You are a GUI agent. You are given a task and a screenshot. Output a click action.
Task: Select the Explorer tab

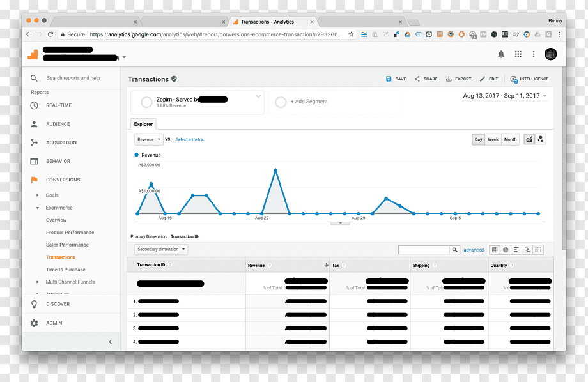coord(143,124)
